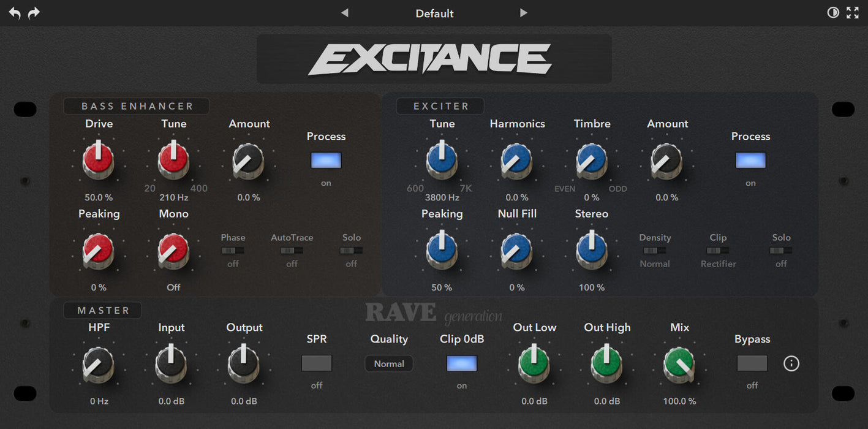Click the Bass Enhancer Peaking knob

(99, 251)
